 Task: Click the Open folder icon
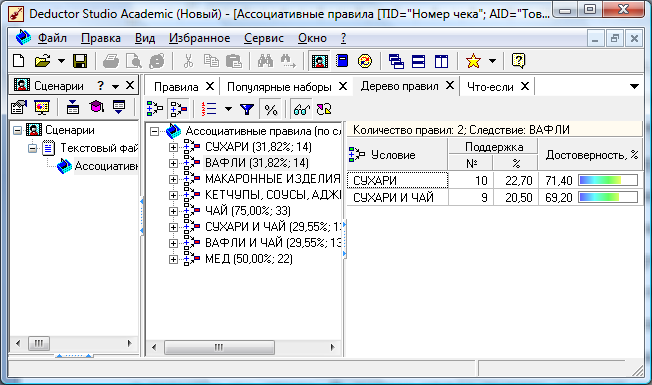click(x=42, y=61)
